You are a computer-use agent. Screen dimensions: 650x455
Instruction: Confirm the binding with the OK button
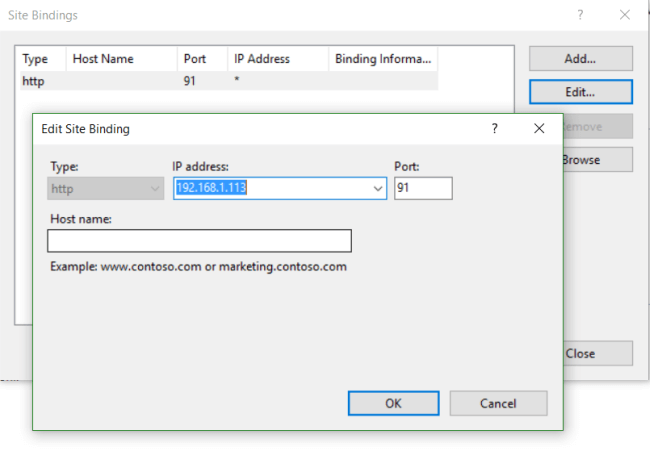coord(394,403)
